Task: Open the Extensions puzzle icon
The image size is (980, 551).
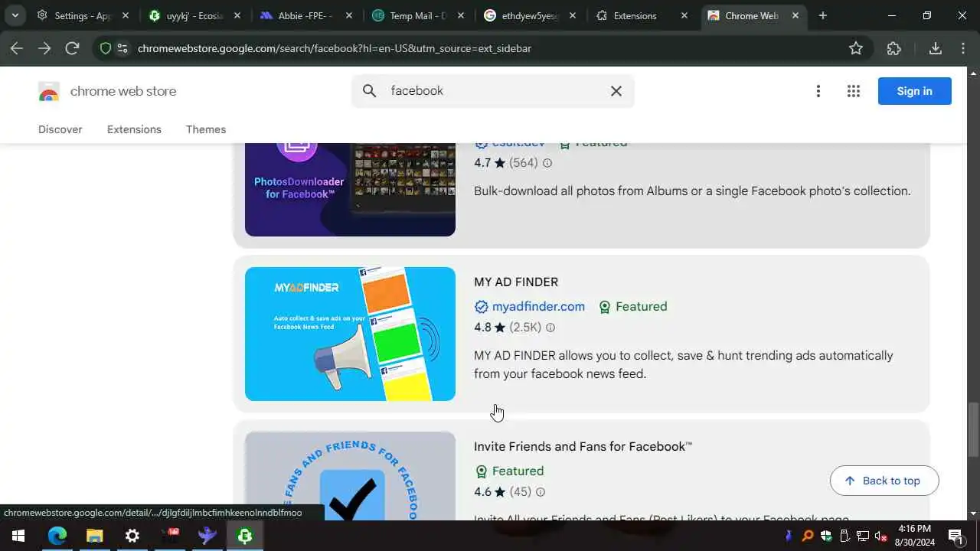Action: pyautogui.click(x=894, y=48)
